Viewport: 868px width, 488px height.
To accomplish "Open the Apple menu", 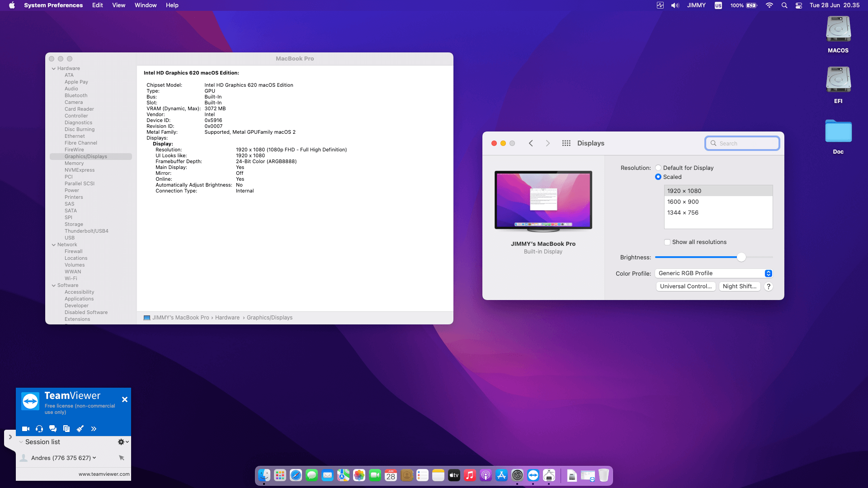I will [12, 5].
